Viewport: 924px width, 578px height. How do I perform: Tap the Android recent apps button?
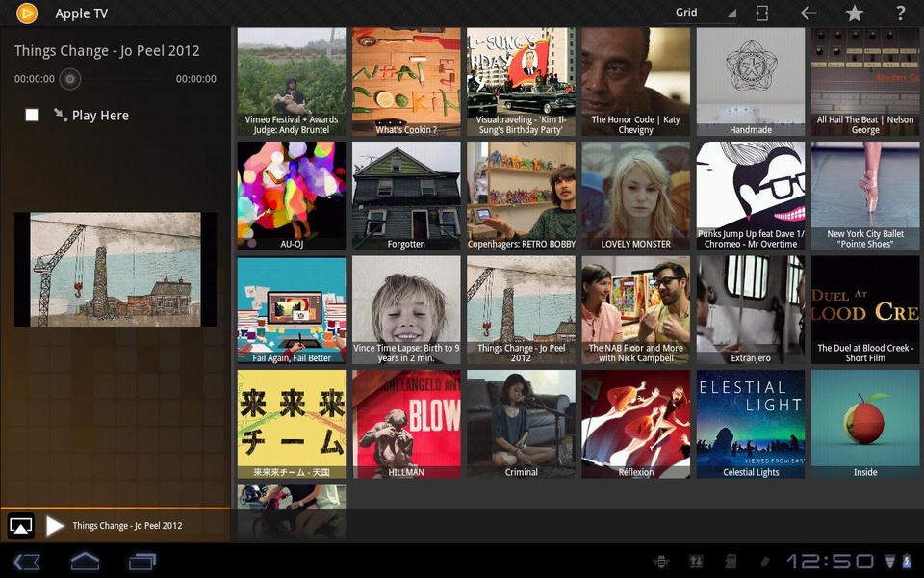pyautogui.click(x=142, y=562)
